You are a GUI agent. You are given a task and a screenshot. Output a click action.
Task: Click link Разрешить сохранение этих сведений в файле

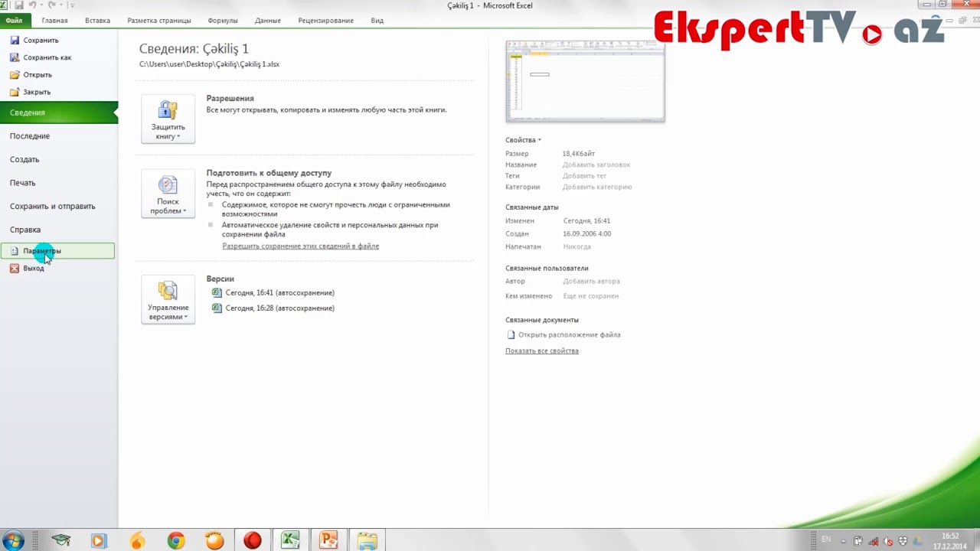coord(301,246)
